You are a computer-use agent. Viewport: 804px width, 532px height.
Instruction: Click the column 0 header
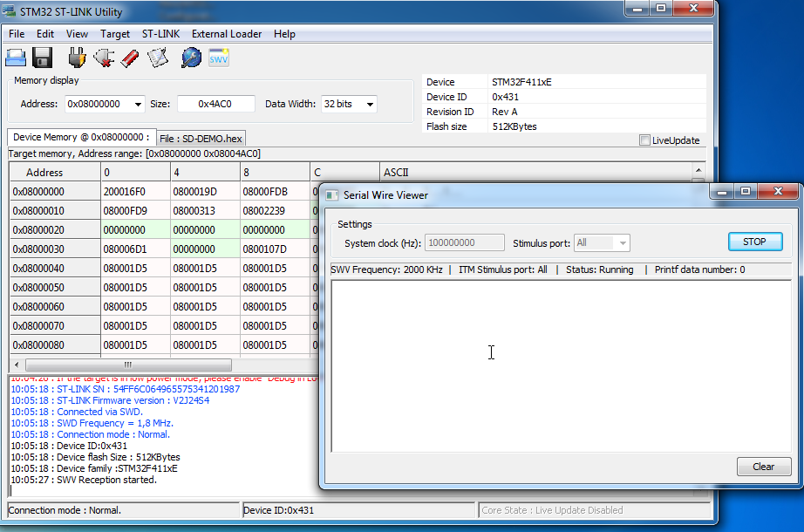click(x=135, y=173)
